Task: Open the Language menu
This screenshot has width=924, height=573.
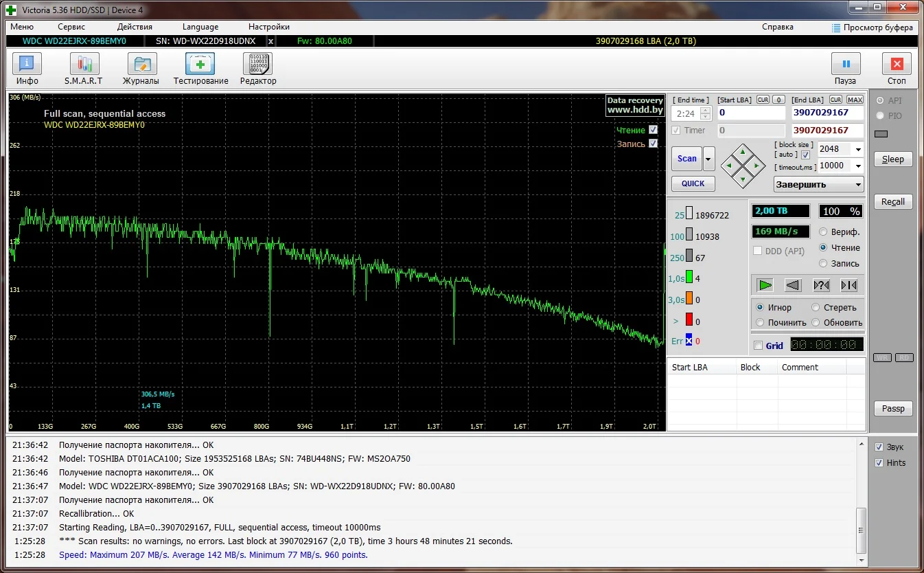Action: point(200,27)
